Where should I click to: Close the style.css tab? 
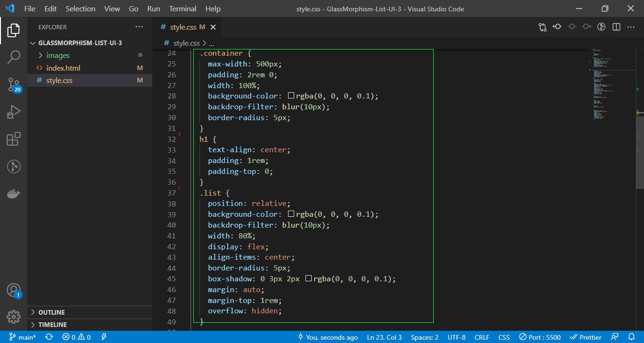[x=213, y=27]
